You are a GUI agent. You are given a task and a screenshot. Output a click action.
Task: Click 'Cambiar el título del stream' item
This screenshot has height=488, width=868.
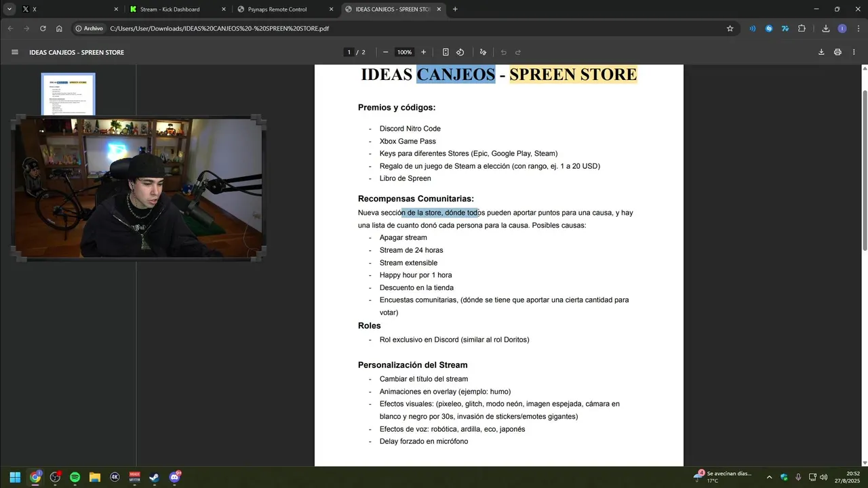click(x=424, y=379)
